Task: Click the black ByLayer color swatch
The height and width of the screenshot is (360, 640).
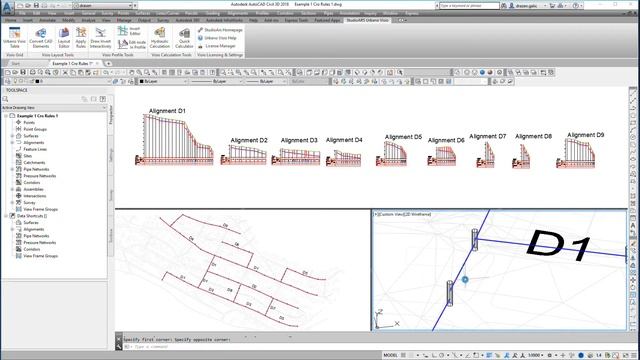Action: 142,82
